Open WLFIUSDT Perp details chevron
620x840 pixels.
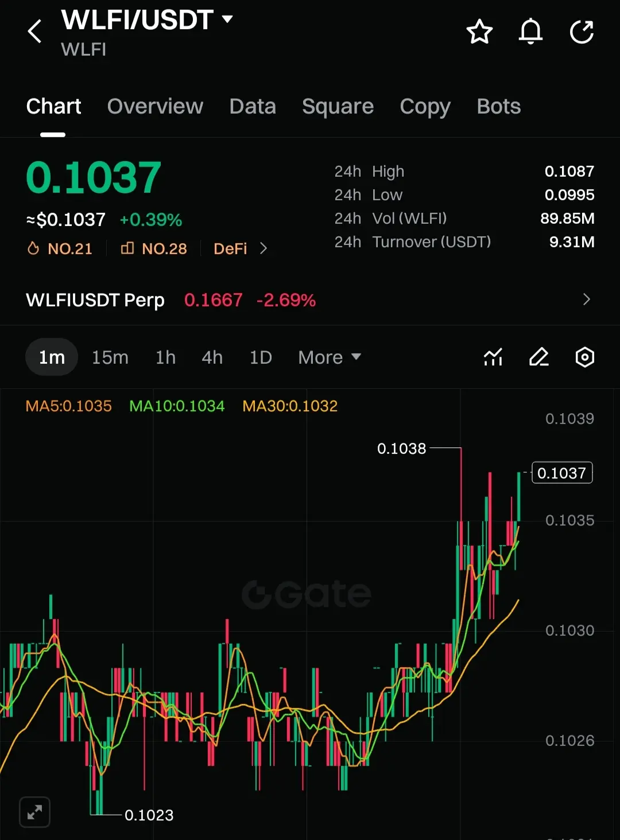(x=586, y=300)
